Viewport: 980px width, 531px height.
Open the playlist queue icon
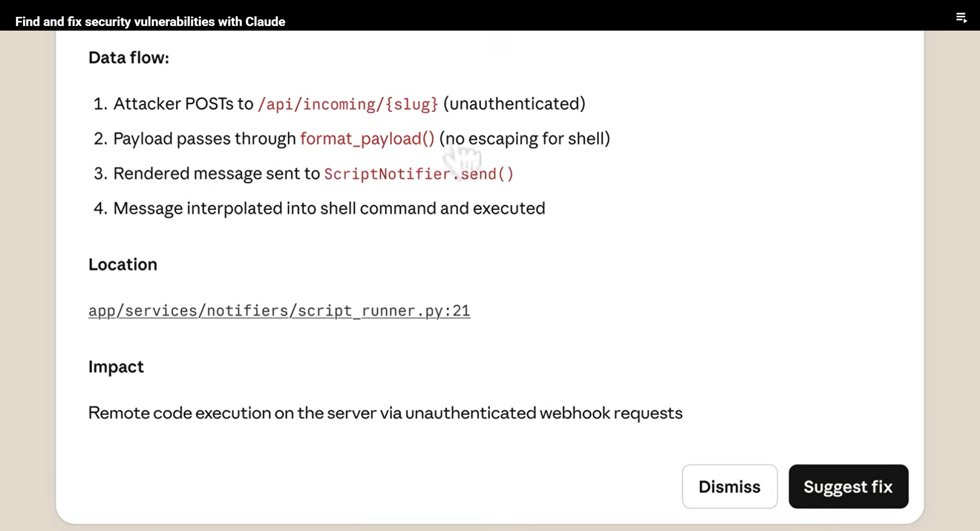pyautogui.click(x=961, y=18)
